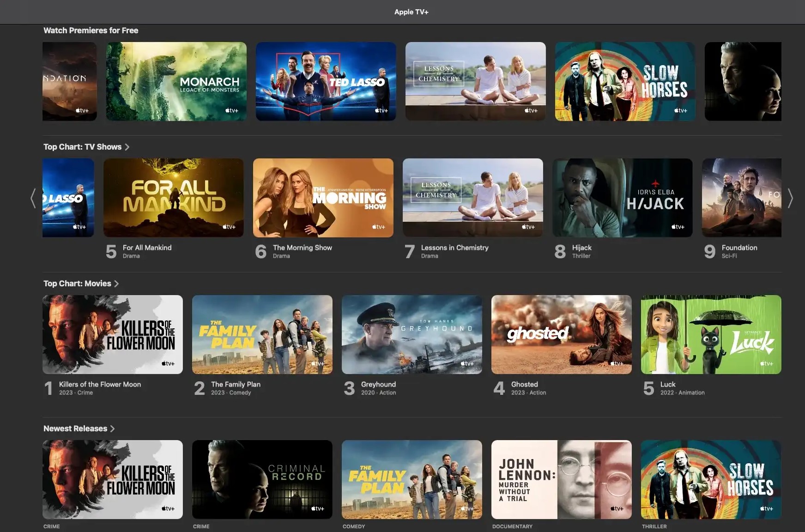Select the 'For All Mankind' title text
The image size is (805, 532).
[147, 248]
